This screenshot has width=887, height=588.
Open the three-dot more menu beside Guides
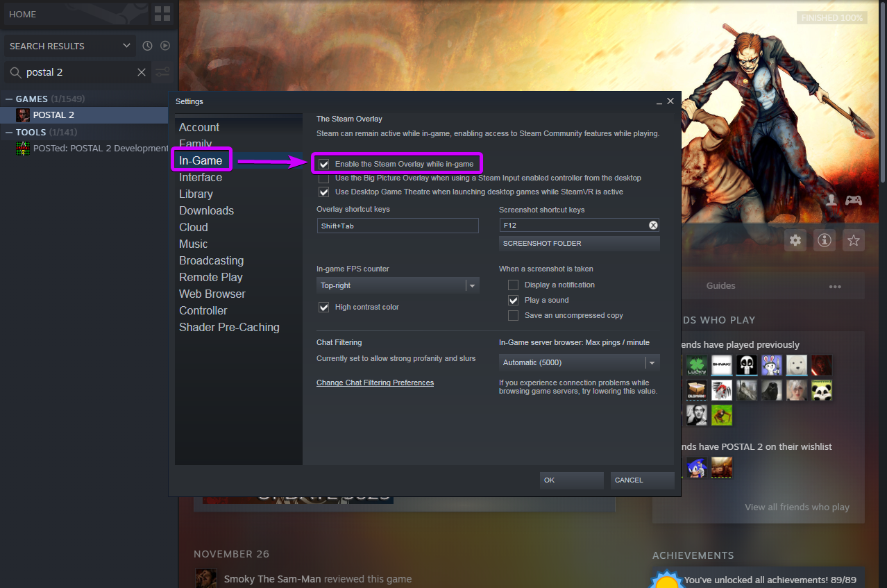[x=835, y=286]
